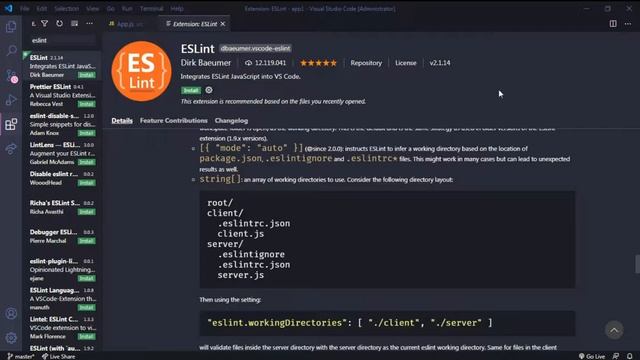Open the Live Share activity bar icon
This screenshot has width=640, height=360.
[x=11, y=149]
